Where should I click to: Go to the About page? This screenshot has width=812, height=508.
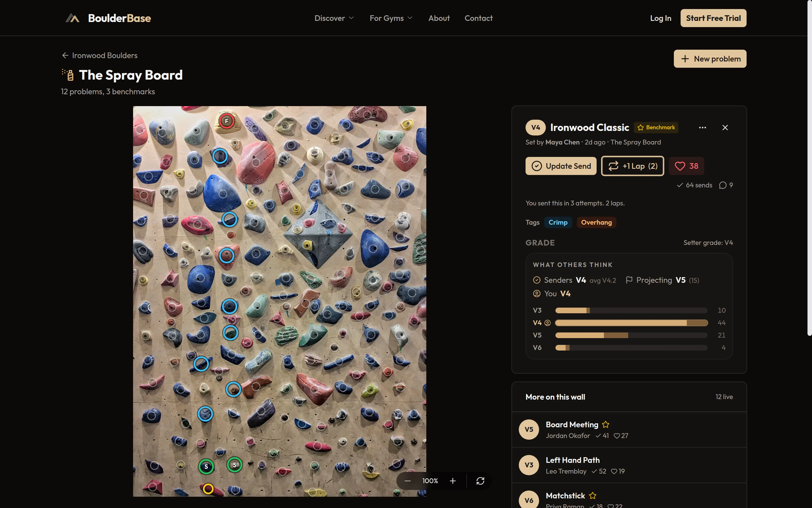tap(439, 18)
